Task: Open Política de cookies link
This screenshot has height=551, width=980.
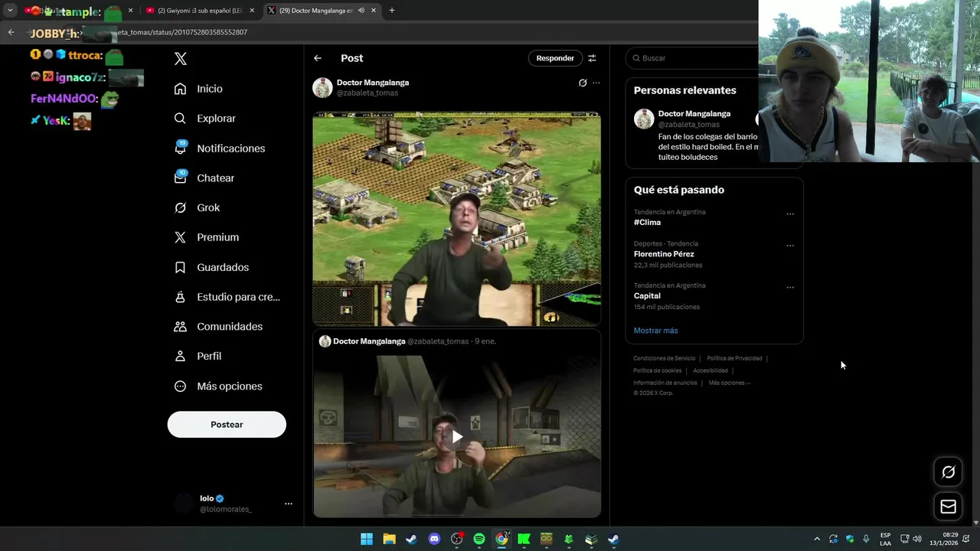Action: pyautogui.click(x=657, y=370)
